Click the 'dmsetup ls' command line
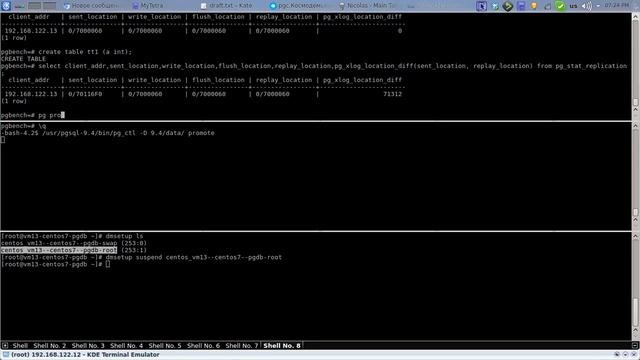 click(x=72, y=236)
